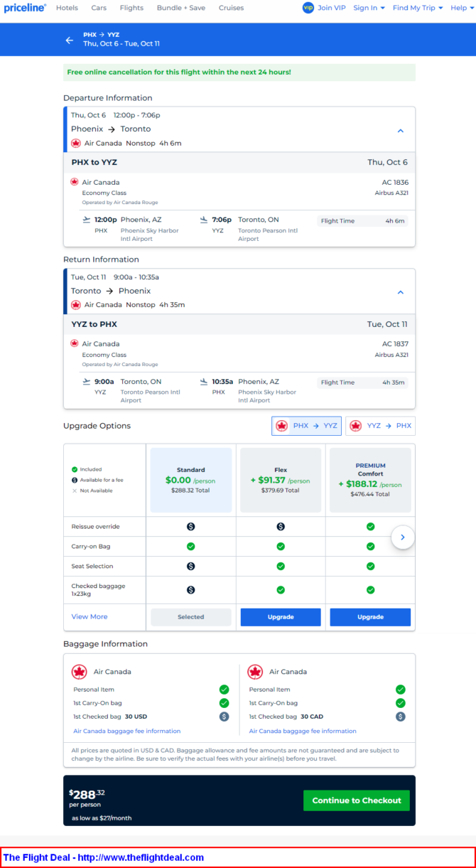
Task: Open the Find My Trip dropdown
Action: (x=417, y=8)
